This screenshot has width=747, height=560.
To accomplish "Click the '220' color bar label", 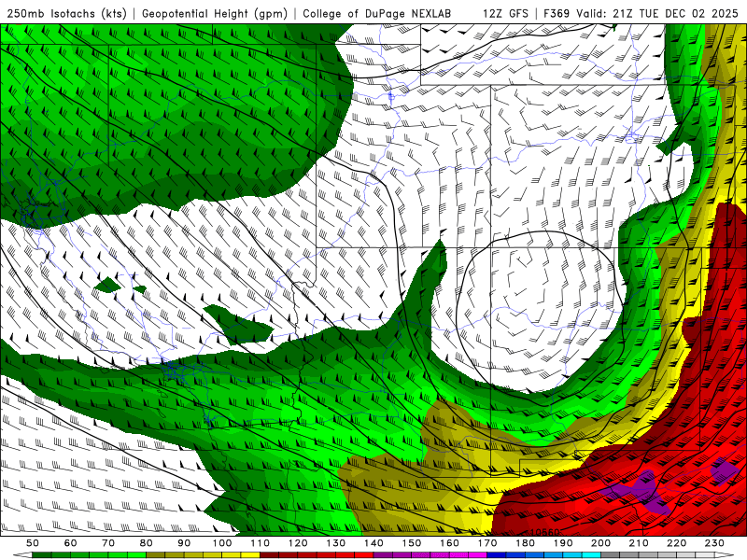I will [677, 543].
